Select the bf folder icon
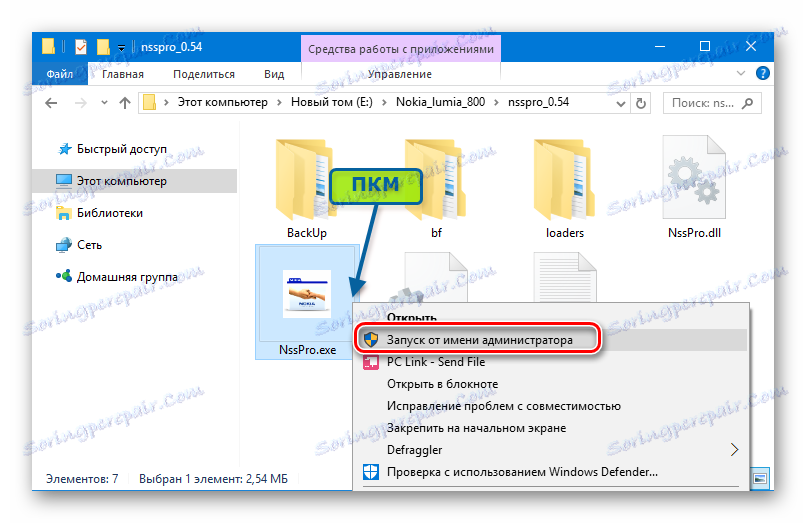The width and height of the screenshot is (806, 523). tap(436, 180)
